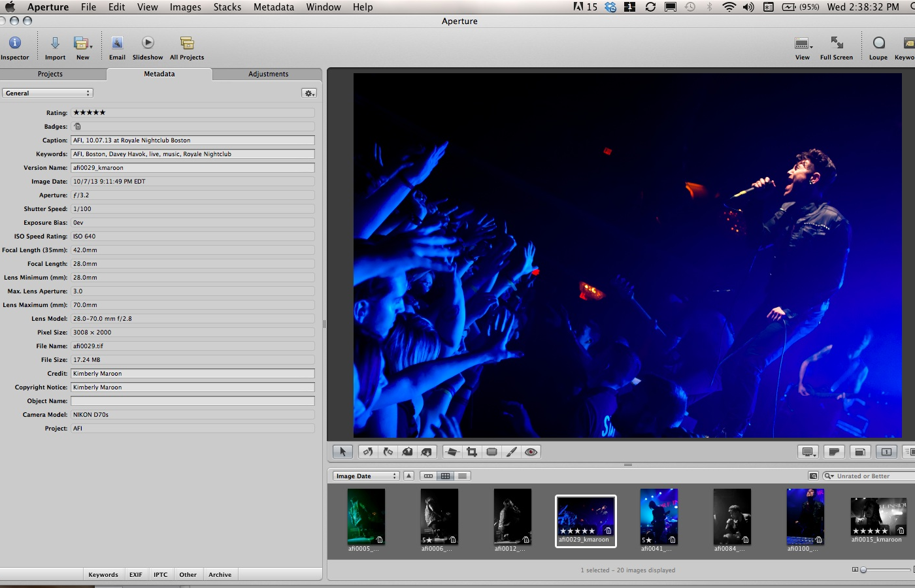915x588 pixels.
Task: Select the Retouch brush tool
Action: click(512, 451)
